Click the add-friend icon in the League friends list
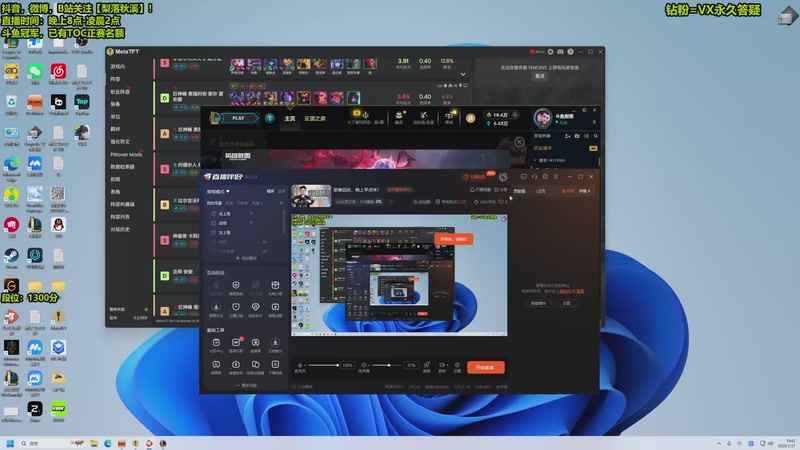Screen dimensions: 800x450 point(567,136)
